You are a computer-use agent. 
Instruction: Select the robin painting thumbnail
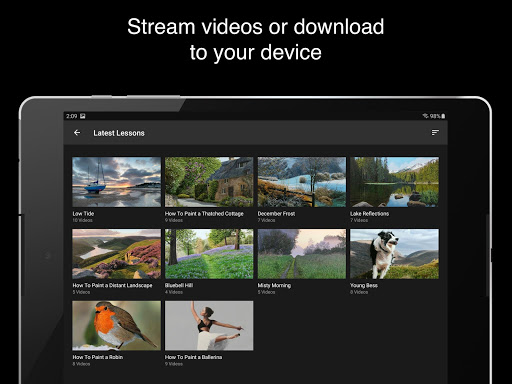click(116, 326)
